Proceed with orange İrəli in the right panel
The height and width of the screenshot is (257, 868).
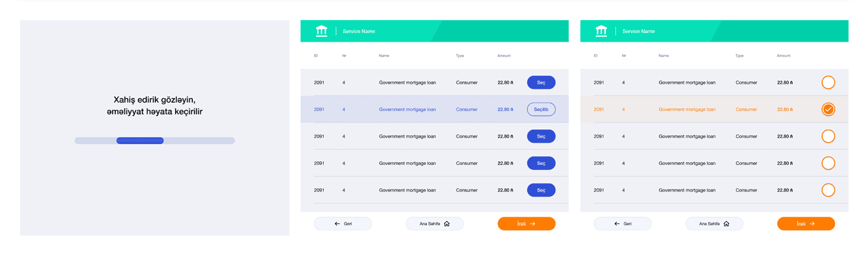coord(806,223)
